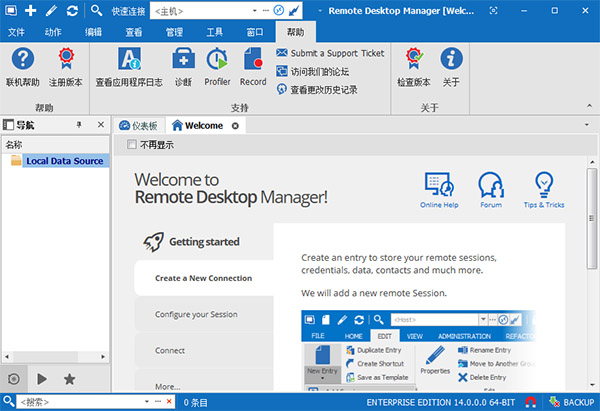
Task: Click the 搜索 search field in status bar
Action: [x=80, y=402]
